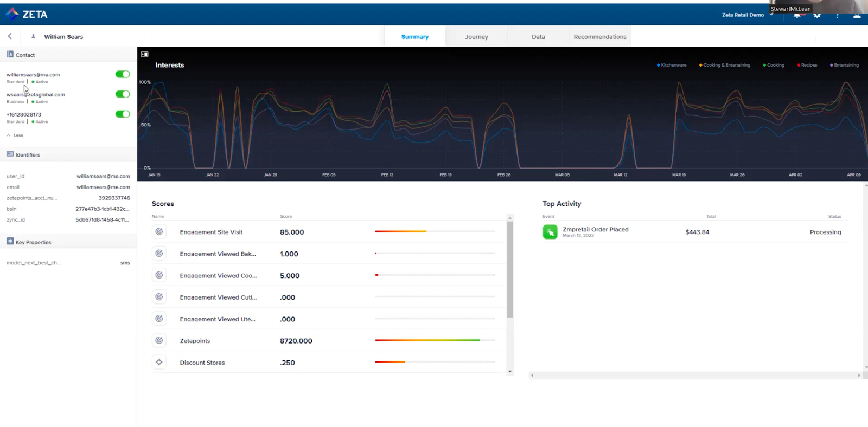868x427 pixels.
Task: Open Zmpretail Order Placed activity
Action: click(x=696, y=232)
